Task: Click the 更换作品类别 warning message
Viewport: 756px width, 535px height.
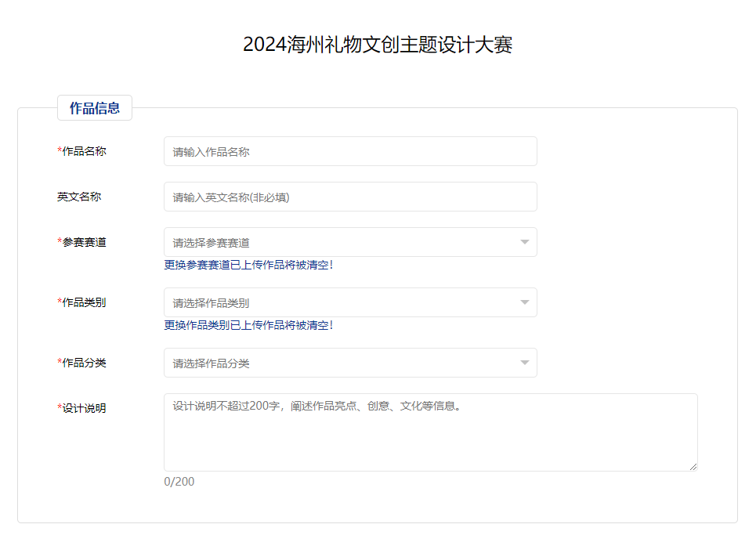Action: (248, 325)
